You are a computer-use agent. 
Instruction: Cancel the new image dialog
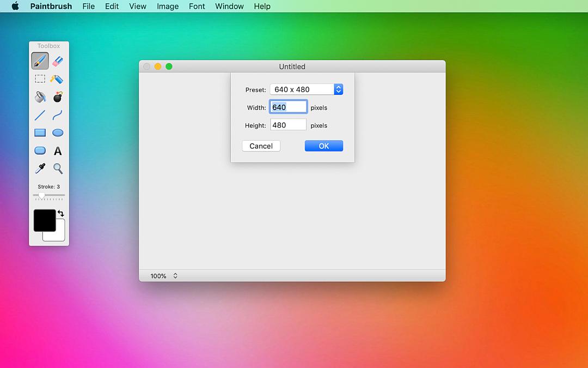coord(261,146)
